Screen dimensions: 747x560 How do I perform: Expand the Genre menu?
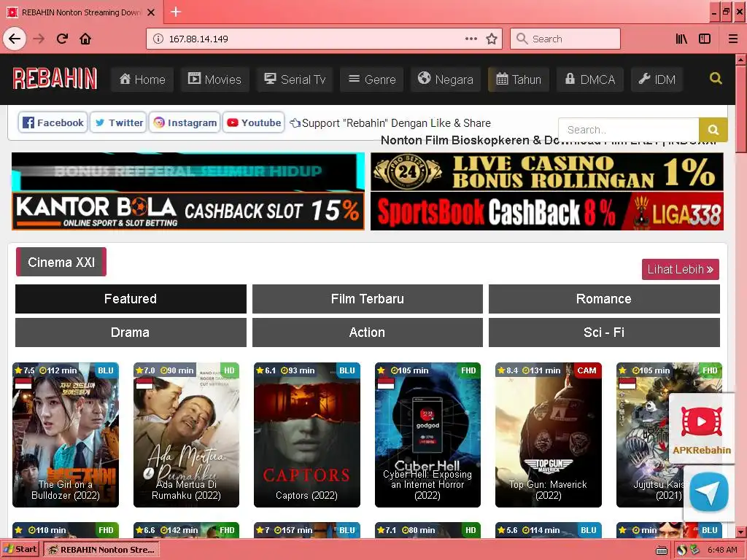pyautogui.click(x=372, y=79)
